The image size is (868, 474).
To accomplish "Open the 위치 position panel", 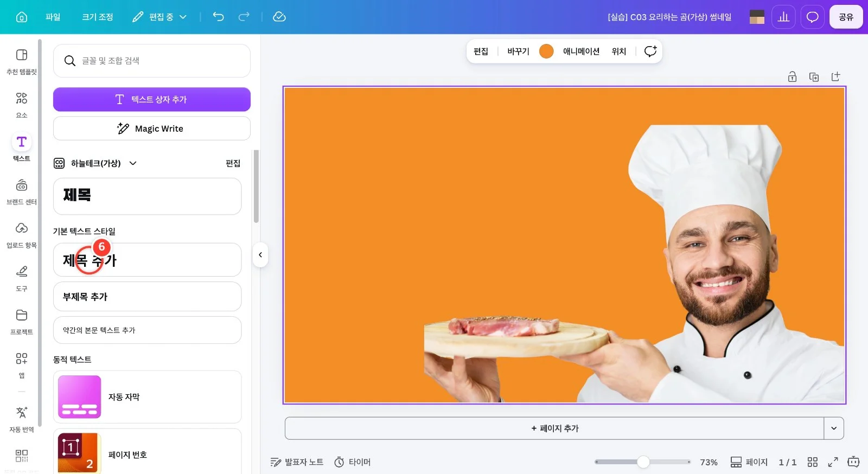I will point(619,52).
